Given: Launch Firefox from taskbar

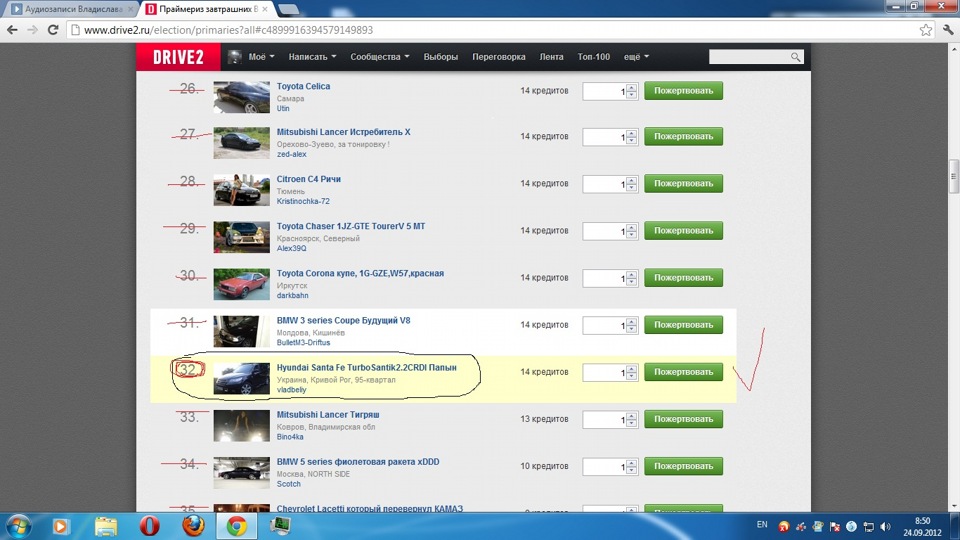Looking at the screenshot, I should 193,526.
